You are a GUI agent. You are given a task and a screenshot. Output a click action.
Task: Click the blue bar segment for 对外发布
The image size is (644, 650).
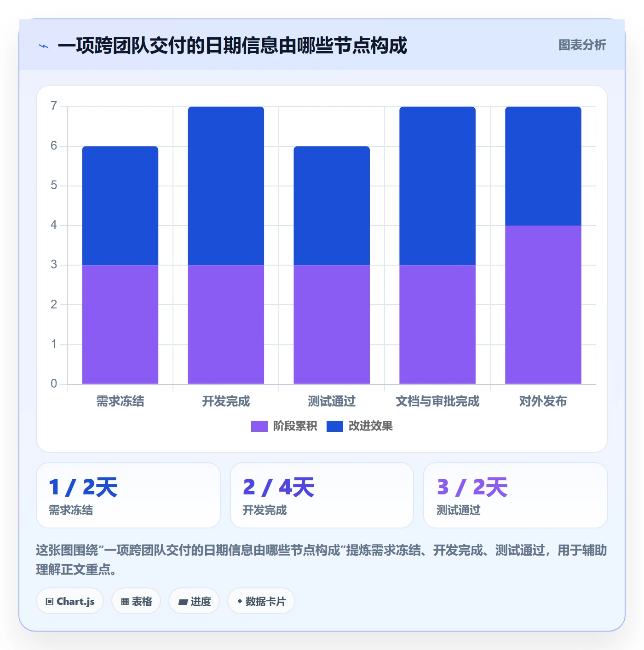coord(543,166)
